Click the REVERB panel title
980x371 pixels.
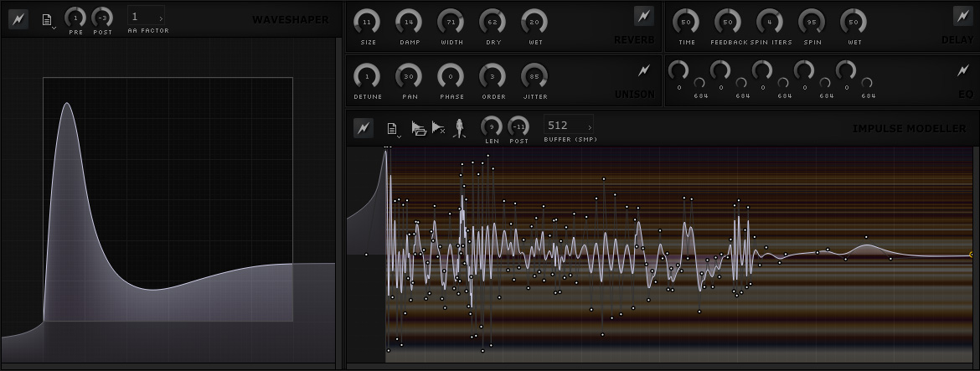click(x=634, y=40)
